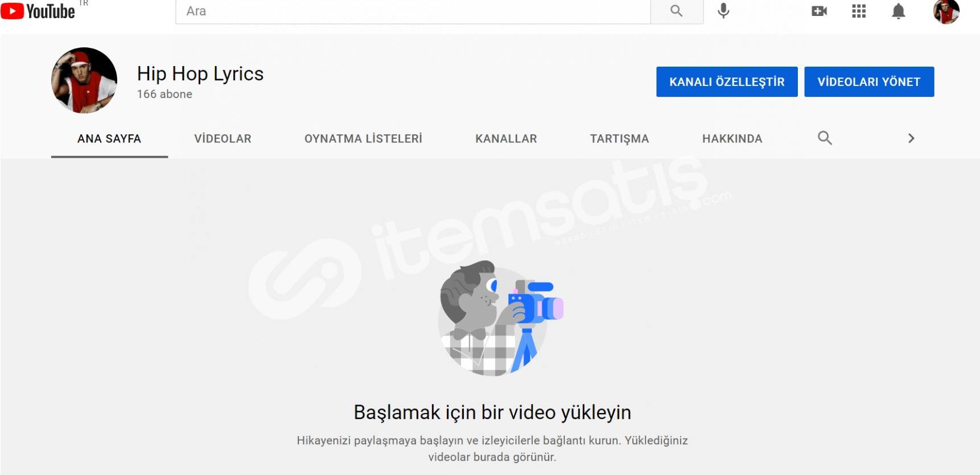Click the KANALI ÖZELLEŞTİR button
The image size is (980, 475).
[x=727, y=81]
